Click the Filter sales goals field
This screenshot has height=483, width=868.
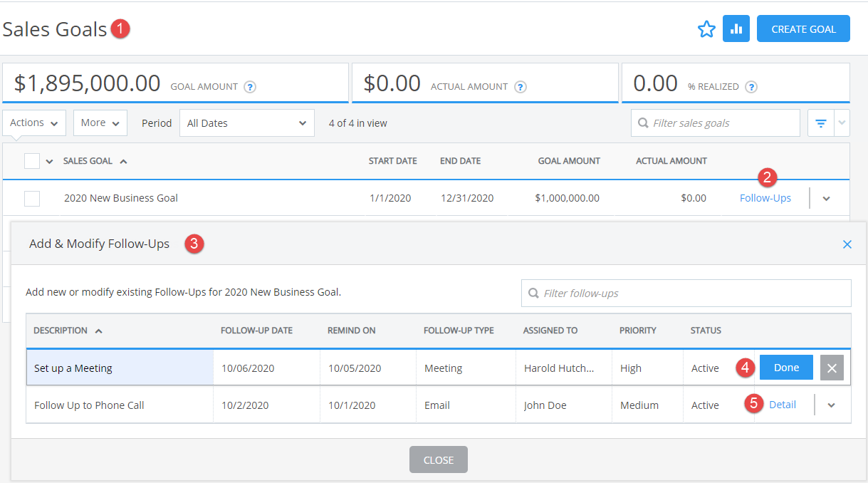(716, 123)
